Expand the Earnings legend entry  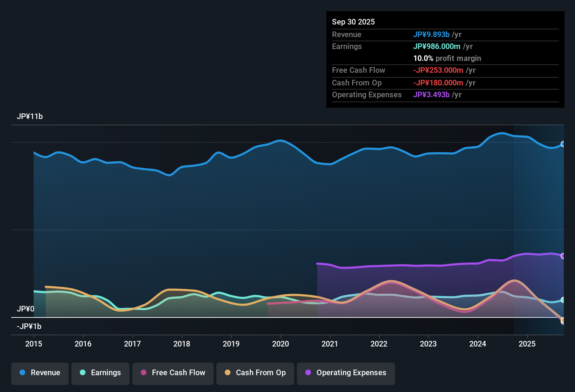100,373
